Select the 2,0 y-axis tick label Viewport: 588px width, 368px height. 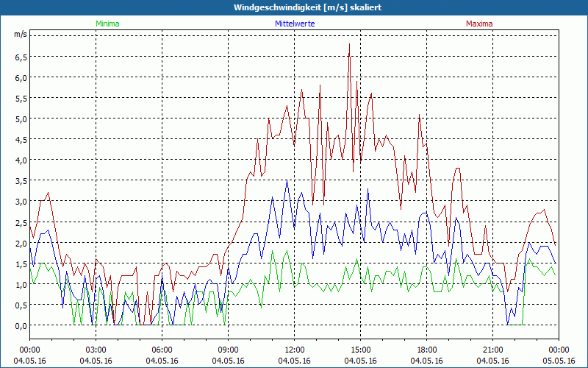[x=21, y=243]
